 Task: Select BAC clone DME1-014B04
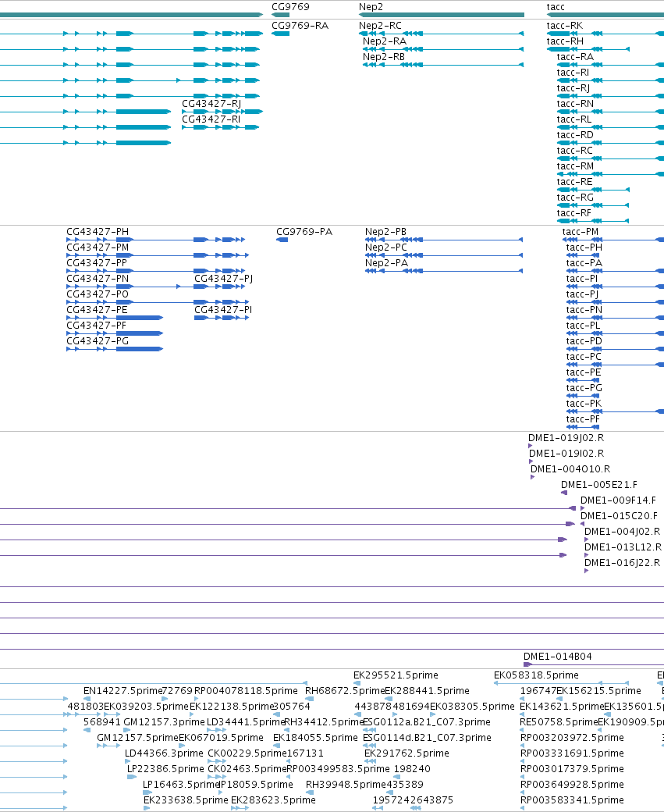(x=557, y=656)
